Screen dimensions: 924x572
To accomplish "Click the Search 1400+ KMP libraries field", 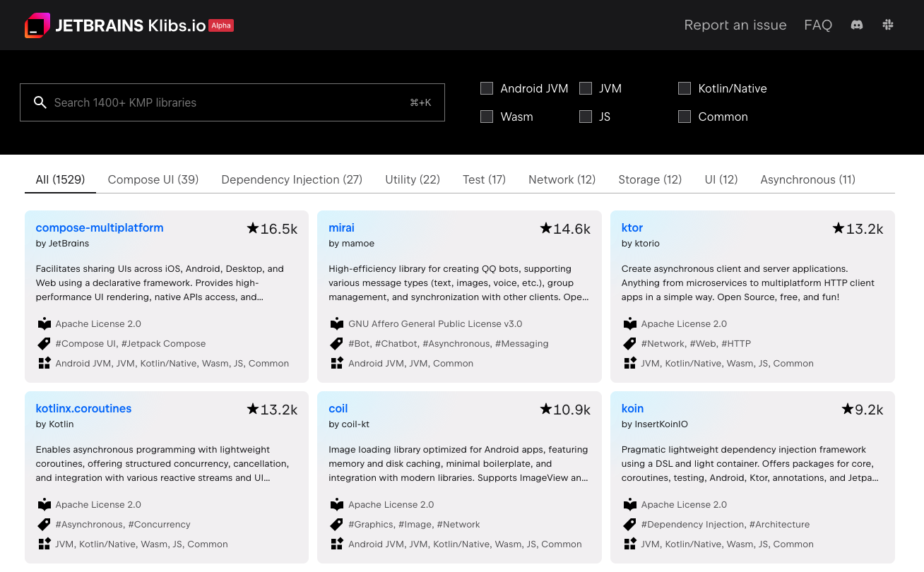I will (x=232, y=102).
